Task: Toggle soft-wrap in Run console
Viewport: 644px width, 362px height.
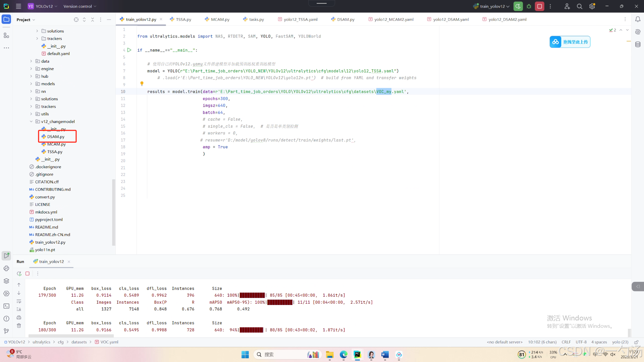Action: click(19, 301)
